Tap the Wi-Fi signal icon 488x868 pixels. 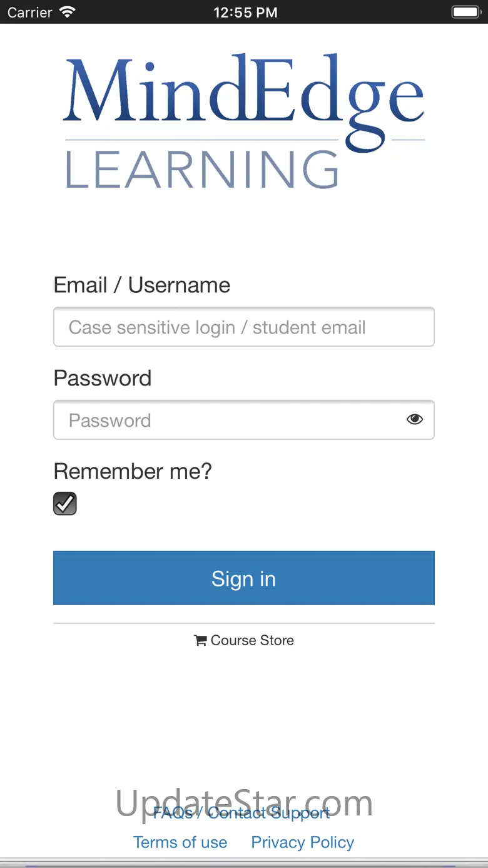pos(67,12)
